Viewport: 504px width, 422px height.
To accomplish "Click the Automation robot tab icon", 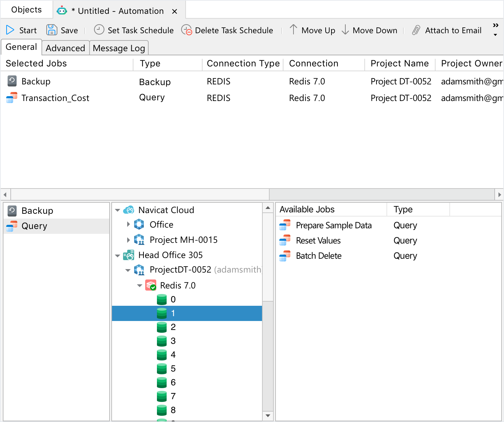I will pyautogui.click(x=62, y=10).
